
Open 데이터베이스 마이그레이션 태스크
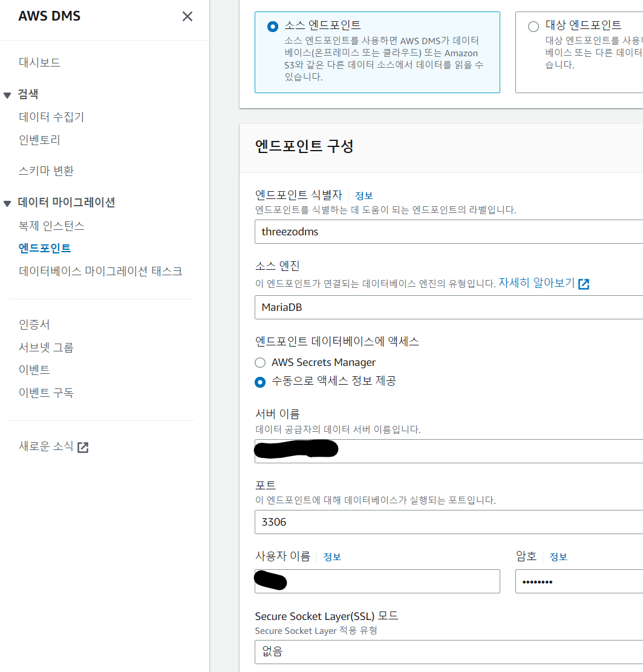pyautogui.click(x=101, y=272)
